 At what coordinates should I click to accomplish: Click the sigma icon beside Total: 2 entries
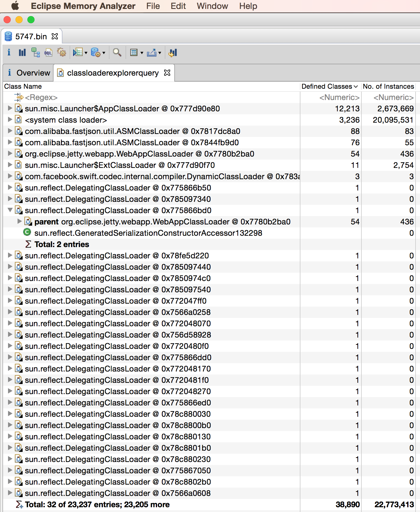tap(28, 244)
